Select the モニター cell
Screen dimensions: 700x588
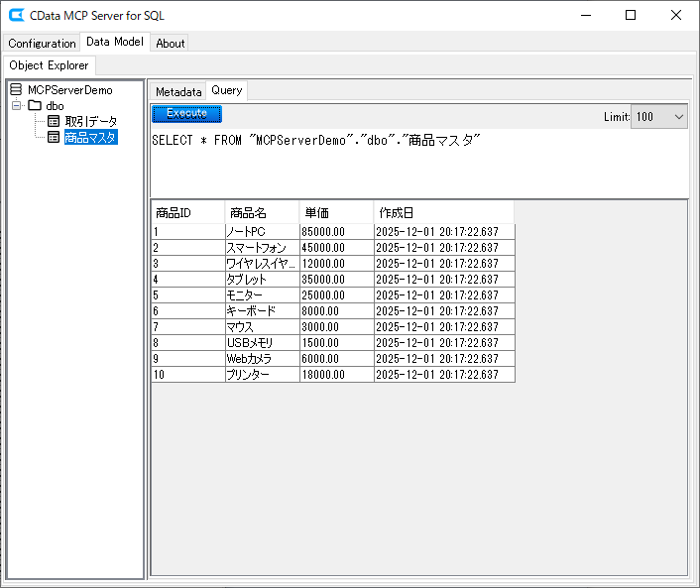[x=263, y=295]
